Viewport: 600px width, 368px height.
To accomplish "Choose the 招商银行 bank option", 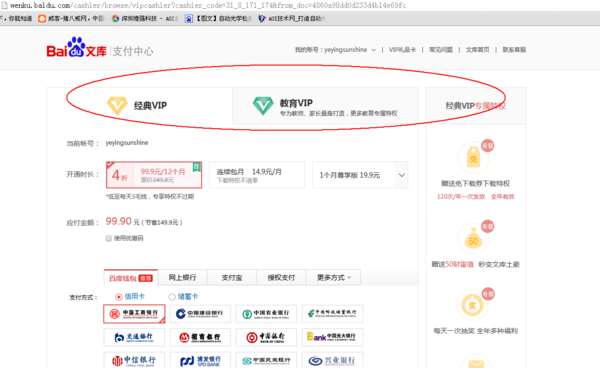I will 200,337.
